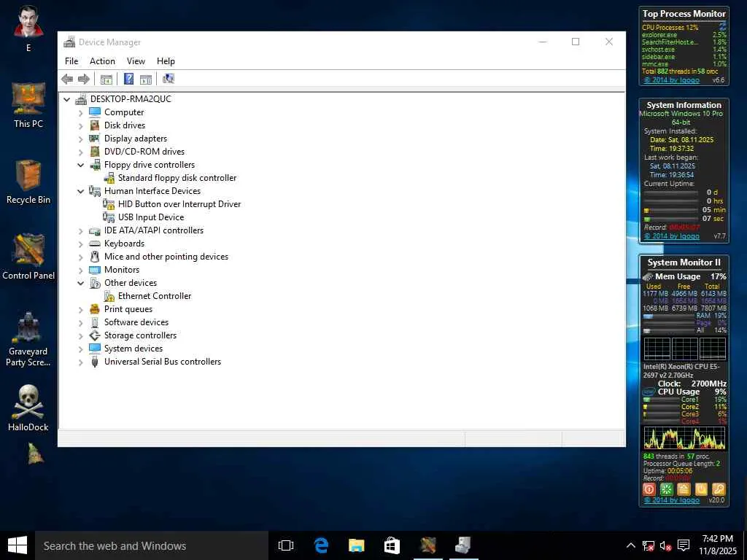Select the Software devices tree item
Viewport: 747px width, 560px height.
pyautogui.click(x=136, y=322)
